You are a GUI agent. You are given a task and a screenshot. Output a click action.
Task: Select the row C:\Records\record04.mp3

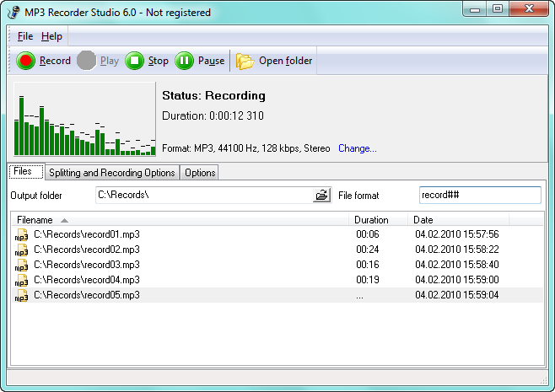(x=277, y=280)
